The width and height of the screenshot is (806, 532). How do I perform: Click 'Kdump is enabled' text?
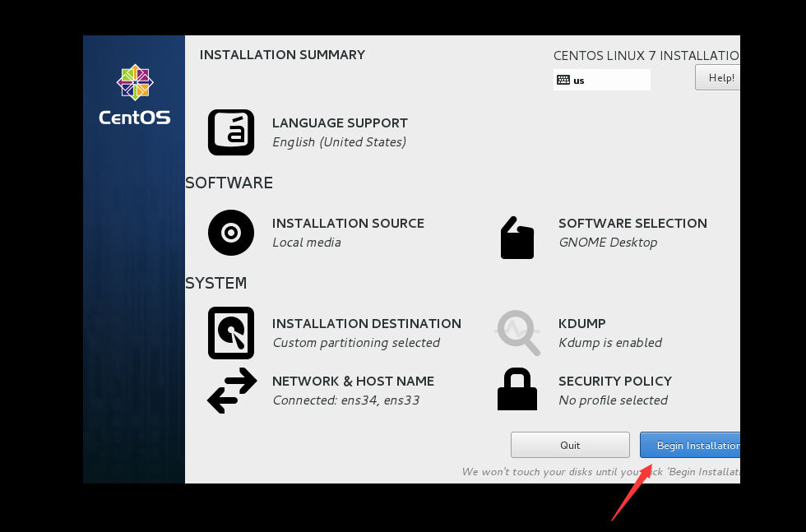coord(610,343)
